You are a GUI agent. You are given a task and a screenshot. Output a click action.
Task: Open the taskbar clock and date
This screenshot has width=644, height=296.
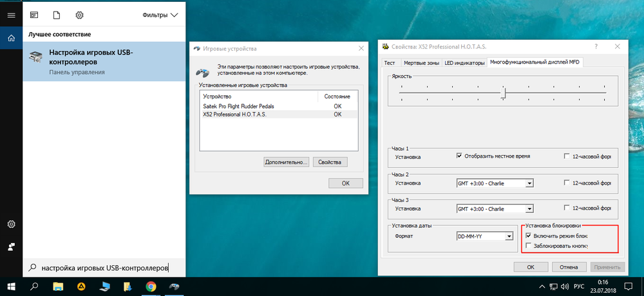[603, 286]
